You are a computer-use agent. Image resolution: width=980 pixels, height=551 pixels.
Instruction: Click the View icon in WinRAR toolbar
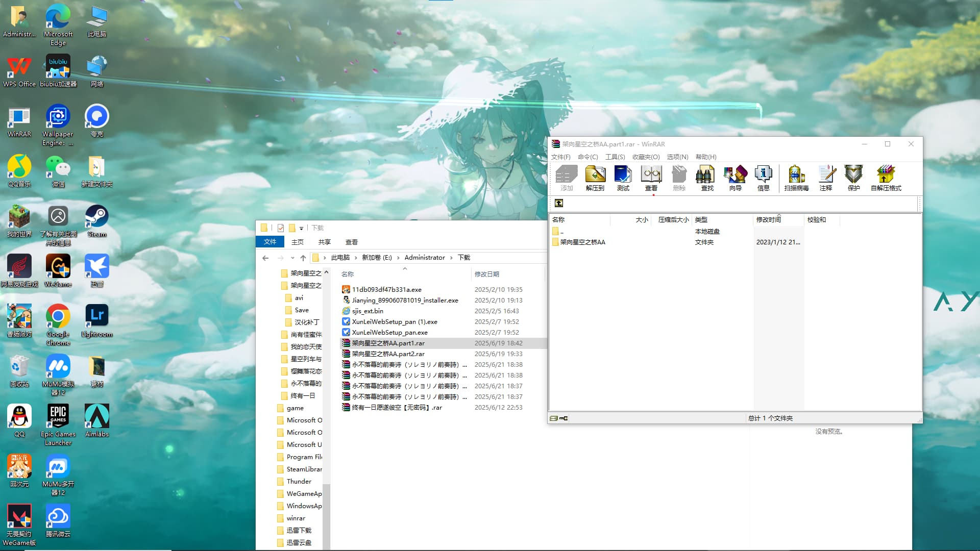[651, 178]
